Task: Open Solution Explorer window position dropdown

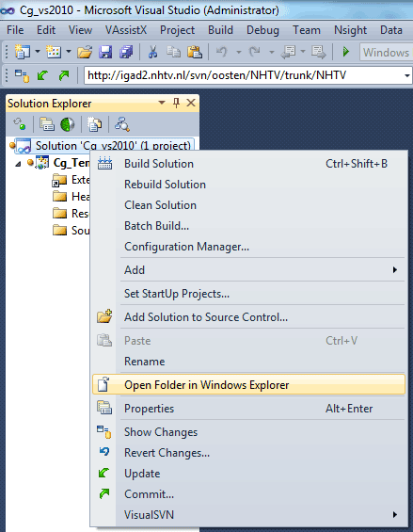Action: pos(162,103)
